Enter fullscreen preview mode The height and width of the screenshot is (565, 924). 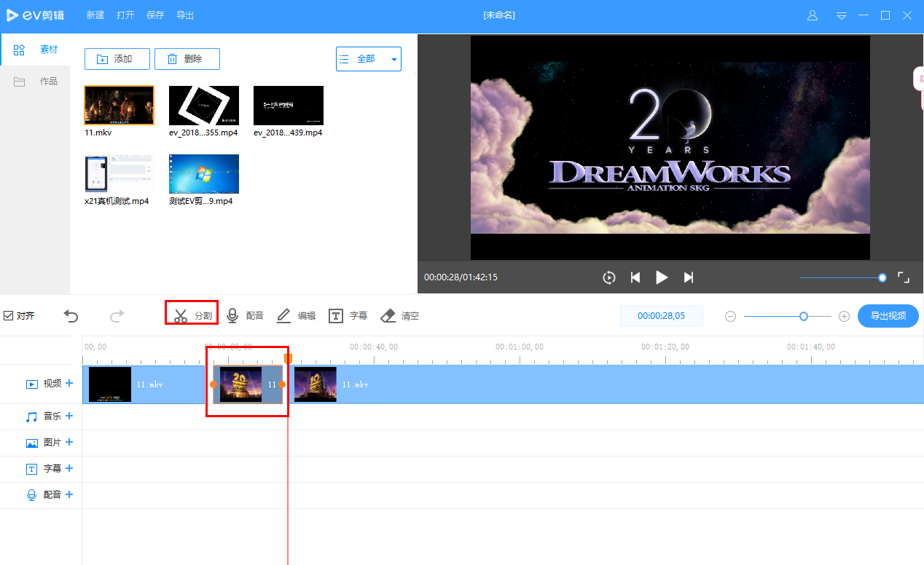coord(903,277)
